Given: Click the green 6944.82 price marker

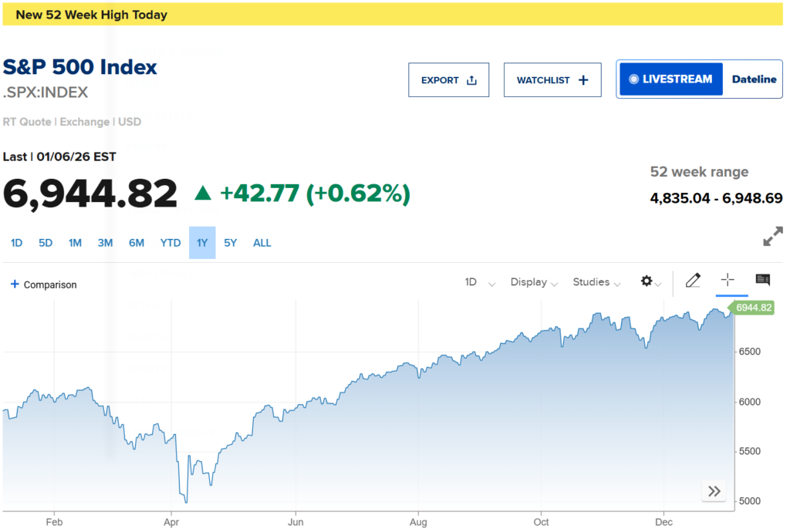Looking at the screenshot, I should point(752,308).
